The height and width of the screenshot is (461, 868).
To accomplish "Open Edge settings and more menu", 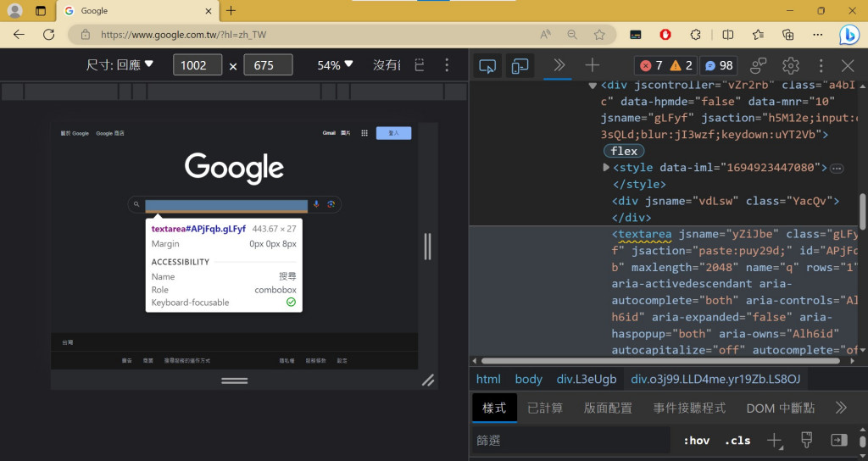I will pyautogui.click(x=818, y=34).
